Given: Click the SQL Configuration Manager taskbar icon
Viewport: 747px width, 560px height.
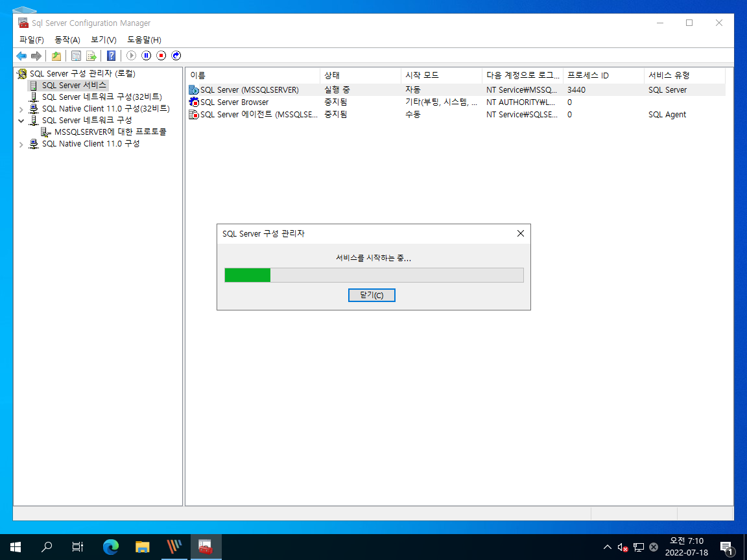Looking at the screenshot, I should (206, 547).
